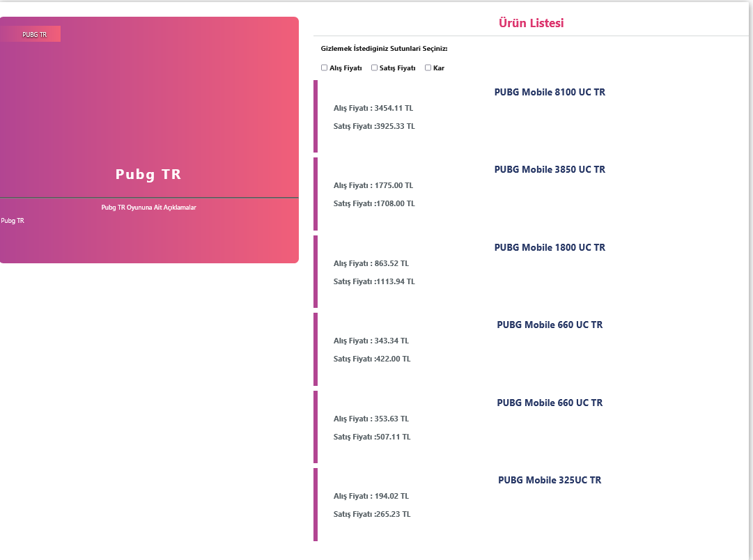This screenshot has width=753, height=560.
Task: Click Pubg TR Oyununa Ait Açıklamalar text
Action: pos(148,208)
